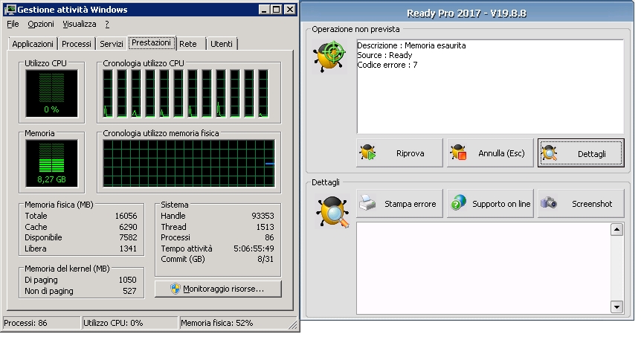Click the details scrollbar up arrow
The image size is (644, 340).
click(616, 229)
